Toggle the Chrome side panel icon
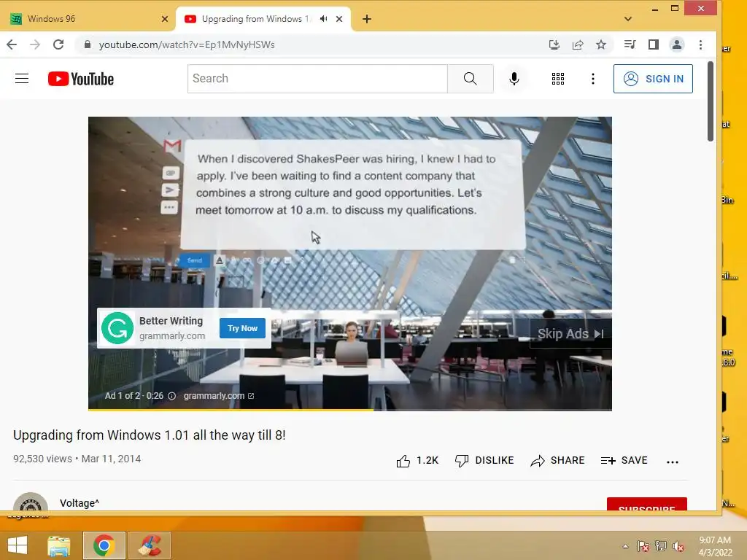 coord(654,44)
